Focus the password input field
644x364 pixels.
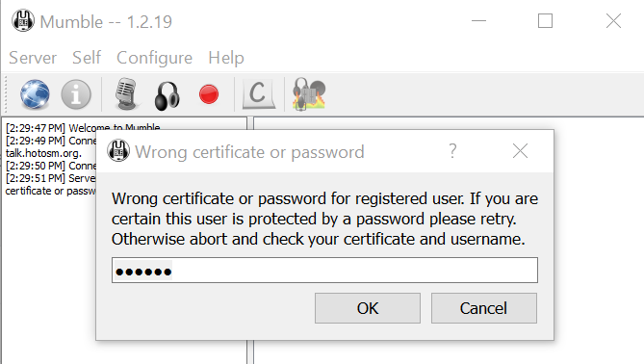tap(324, 271)
